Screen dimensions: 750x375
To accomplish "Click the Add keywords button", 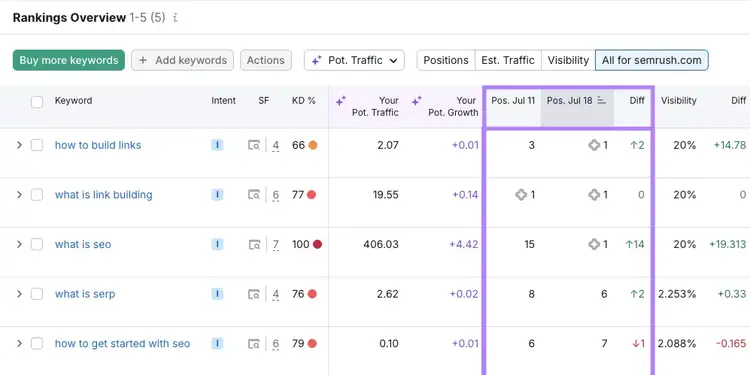I will tap(183, 60).
